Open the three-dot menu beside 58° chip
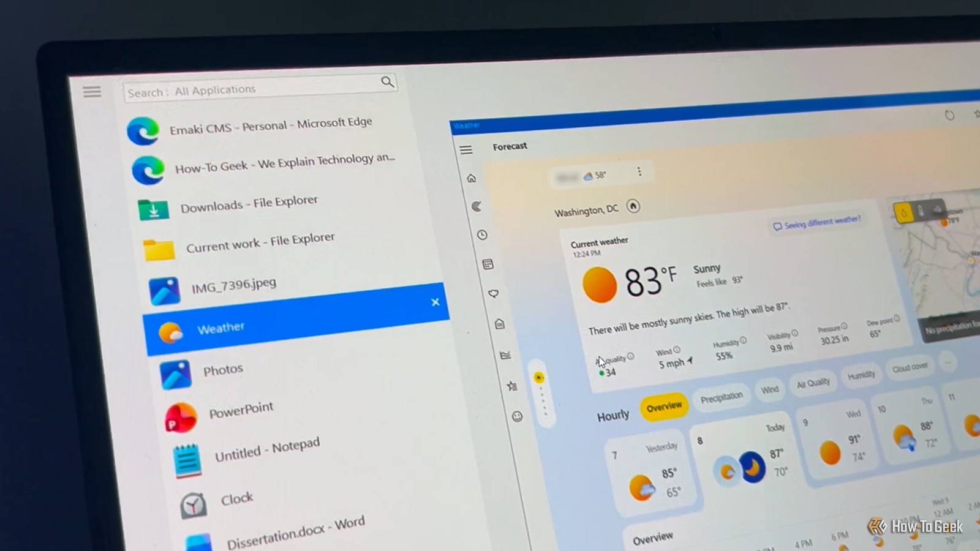Image resolution: width=980 pixels, height=551 pixels. pyautogui.click(x=639, y=171)
